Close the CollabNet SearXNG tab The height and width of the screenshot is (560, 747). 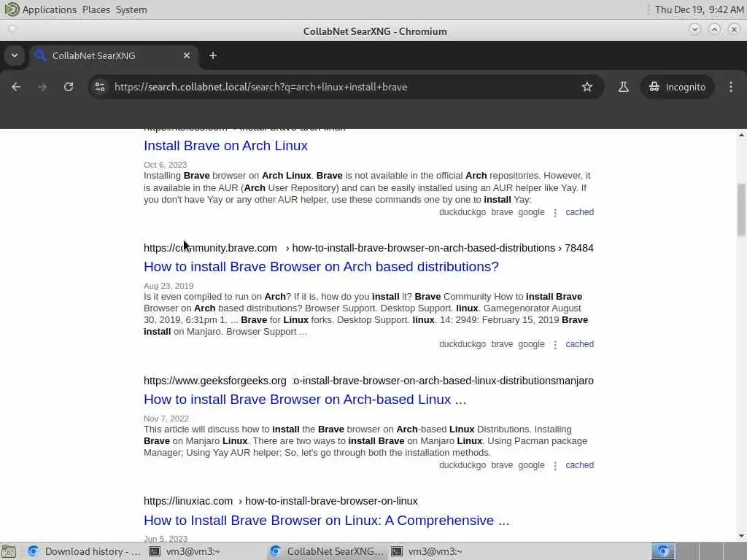point(187,55)
